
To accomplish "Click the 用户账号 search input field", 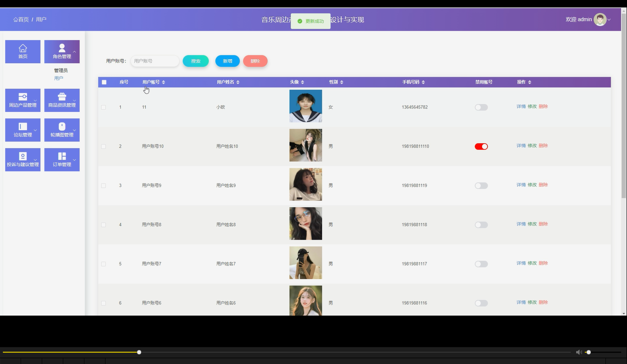I will (155, 61).
